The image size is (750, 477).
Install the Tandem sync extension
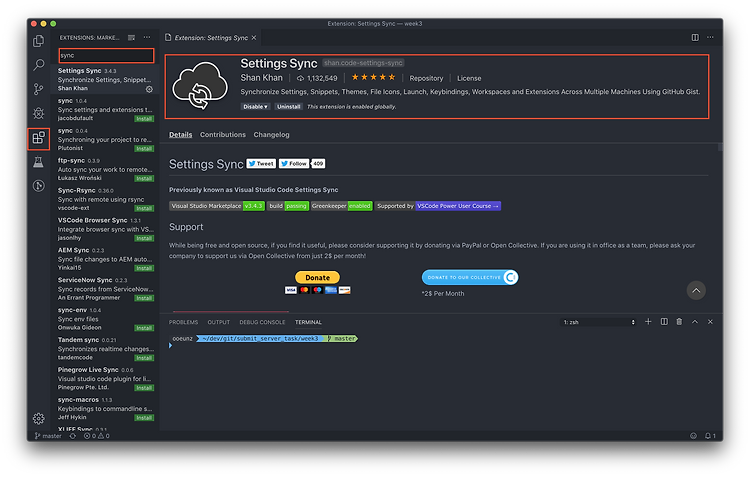[x=143, y=358]
